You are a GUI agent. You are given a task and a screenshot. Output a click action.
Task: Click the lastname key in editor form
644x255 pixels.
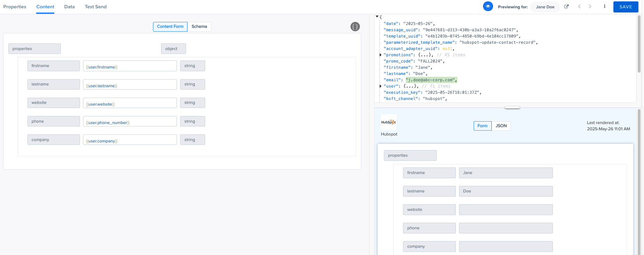point(54,84)
